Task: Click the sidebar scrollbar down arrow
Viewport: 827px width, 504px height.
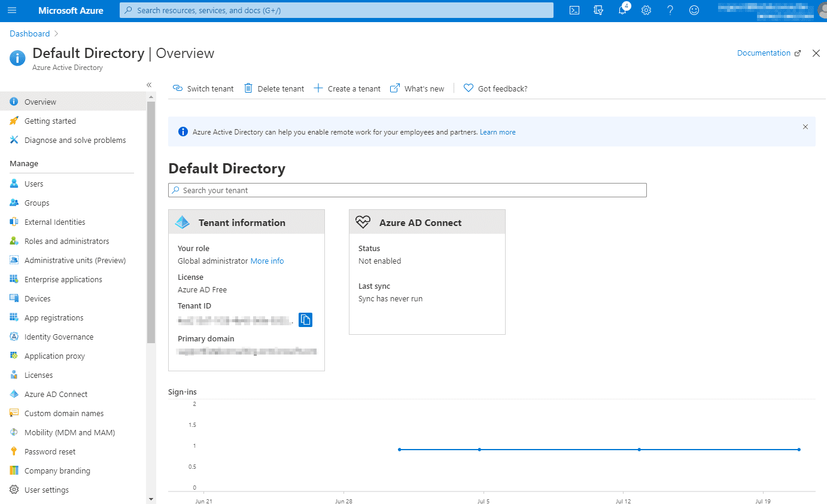Action: pos(151,499)
